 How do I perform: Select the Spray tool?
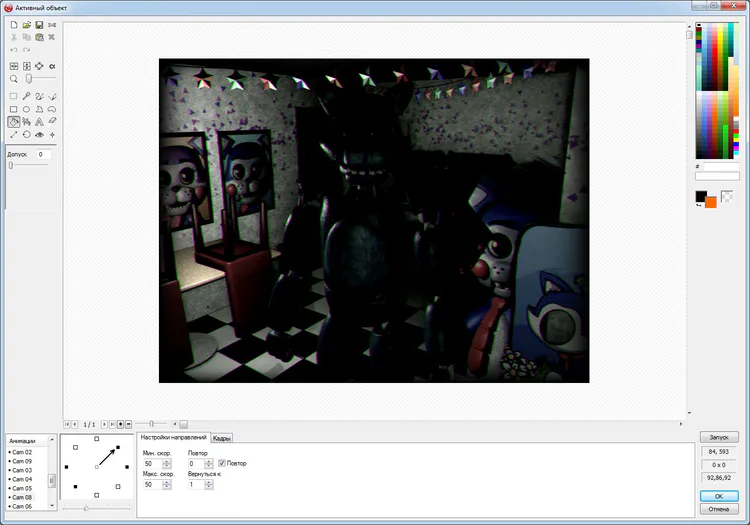click(x=27, y=122)
